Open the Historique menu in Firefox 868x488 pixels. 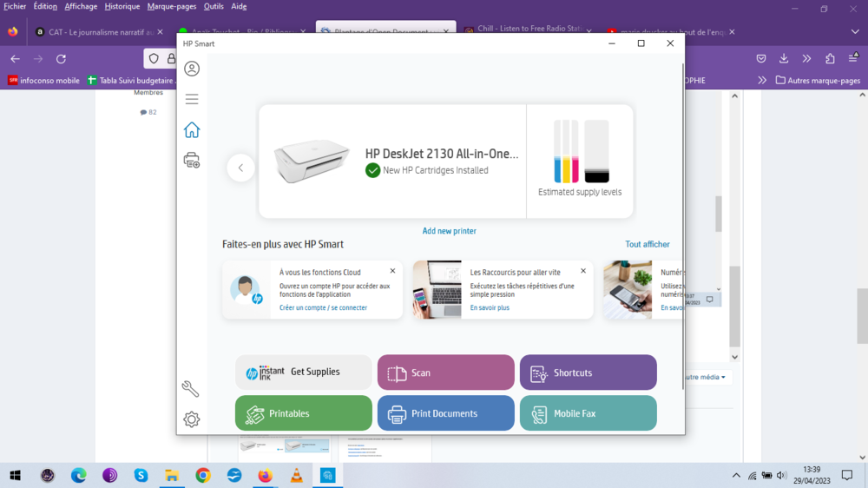[122, 6]
